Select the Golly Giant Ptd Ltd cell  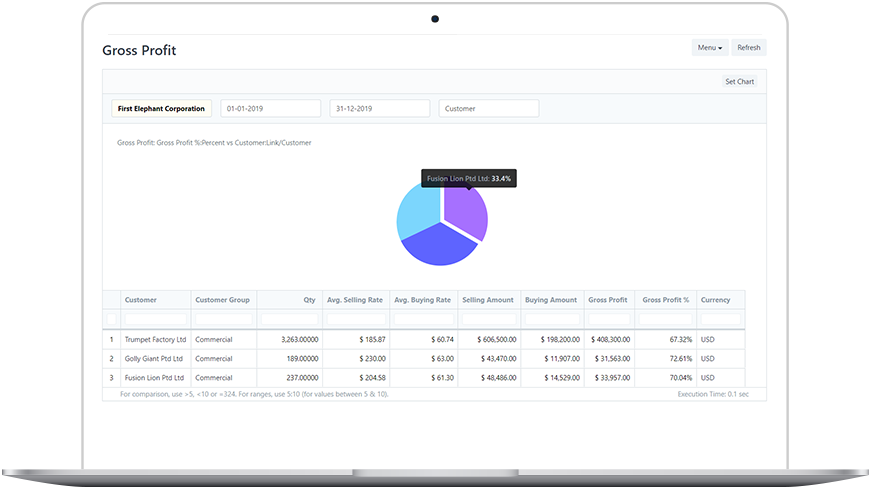pyautogui.click(x=155, y=359)
